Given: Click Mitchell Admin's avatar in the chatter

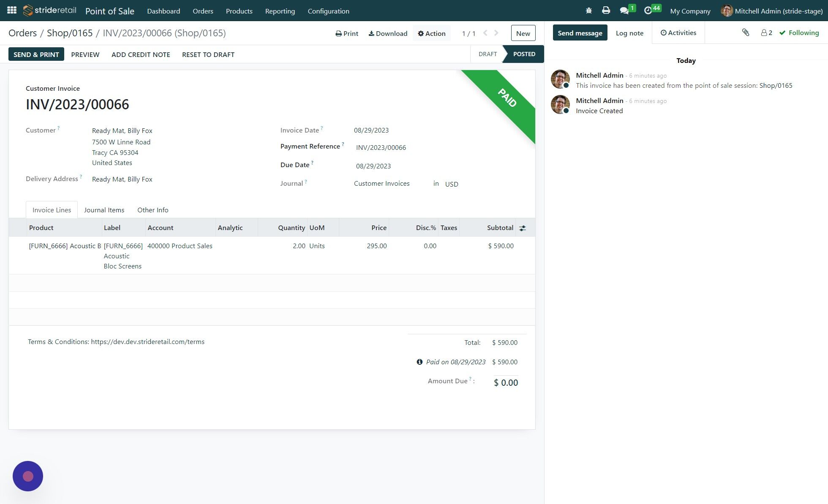Looking at the screenshot, I should coord(560,79).
